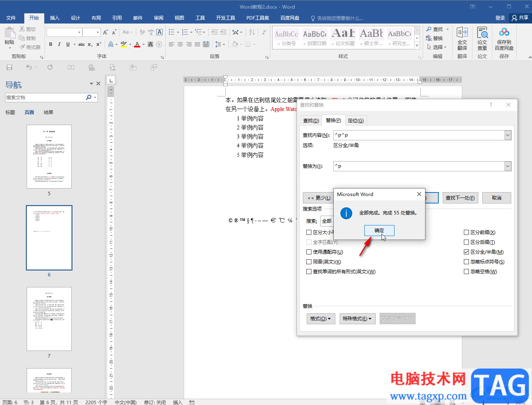Click the numbered list icon

[185, 32]
